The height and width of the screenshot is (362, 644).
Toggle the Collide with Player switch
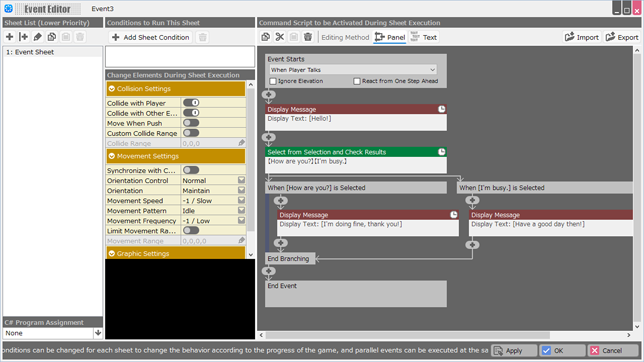click(191, 103)
